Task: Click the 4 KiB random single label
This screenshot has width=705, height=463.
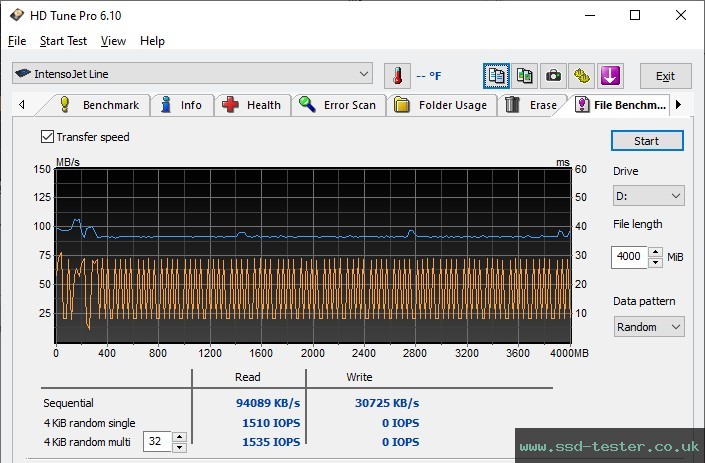Action: (x=89, y=423)
